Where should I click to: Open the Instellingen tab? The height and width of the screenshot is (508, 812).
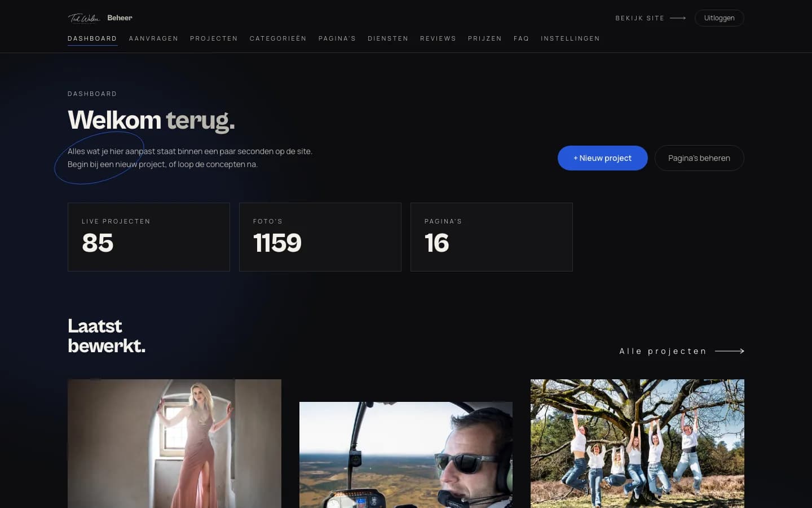570,38
